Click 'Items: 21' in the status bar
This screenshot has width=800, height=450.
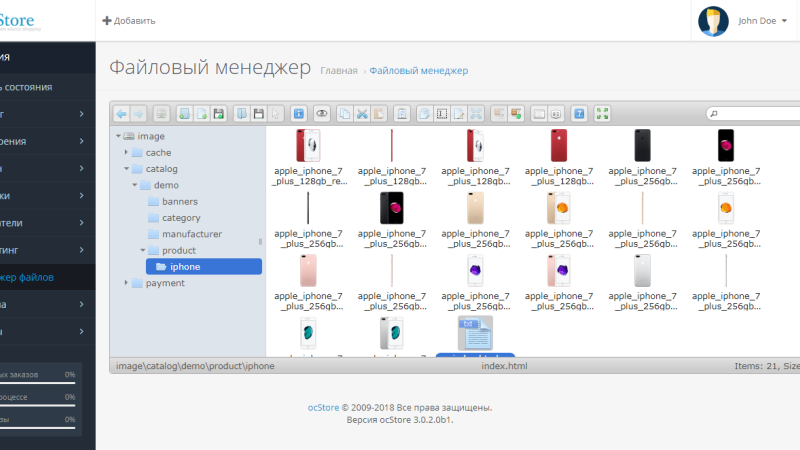click(x=756, y=366)
